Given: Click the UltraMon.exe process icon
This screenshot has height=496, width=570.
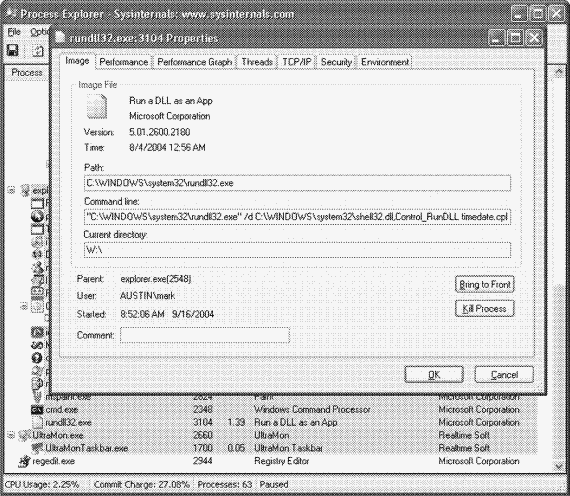Looking at the screenshot, I should pyautogui.click(x=25, y=435).
